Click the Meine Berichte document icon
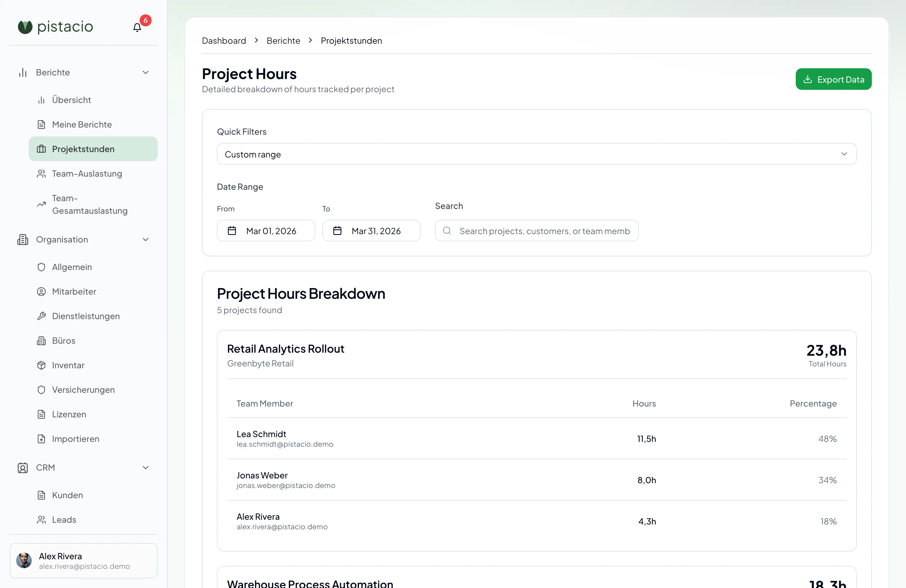Image resolution: width=906 pixels, height=588 pixels. [41, 125]
